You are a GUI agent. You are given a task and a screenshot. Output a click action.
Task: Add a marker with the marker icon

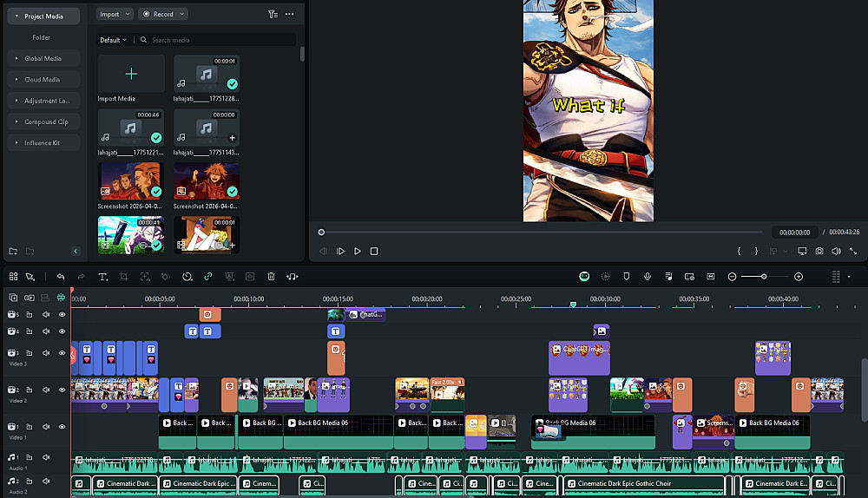[626, 277]
